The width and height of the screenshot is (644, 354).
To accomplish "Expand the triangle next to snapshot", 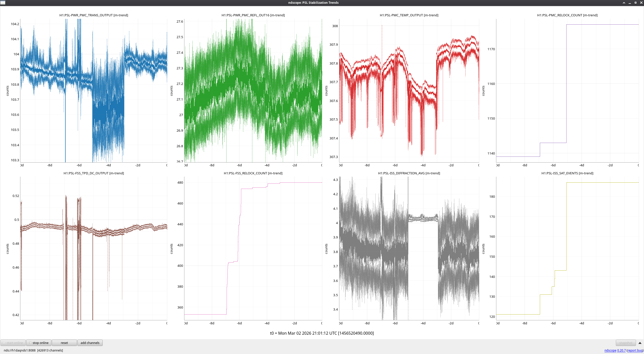I will (640, 343).
